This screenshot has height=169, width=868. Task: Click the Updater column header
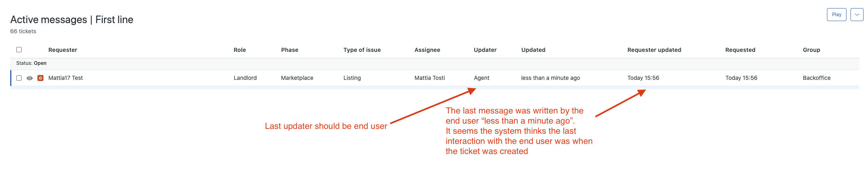point(485,50)
